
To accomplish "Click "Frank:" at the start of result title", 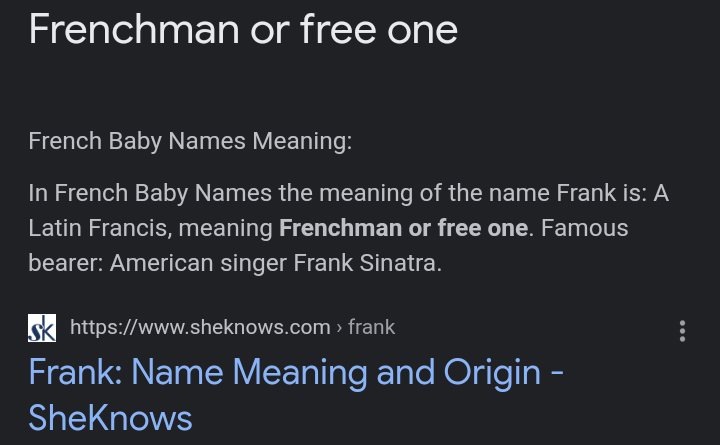I will (x=76, y=373).
